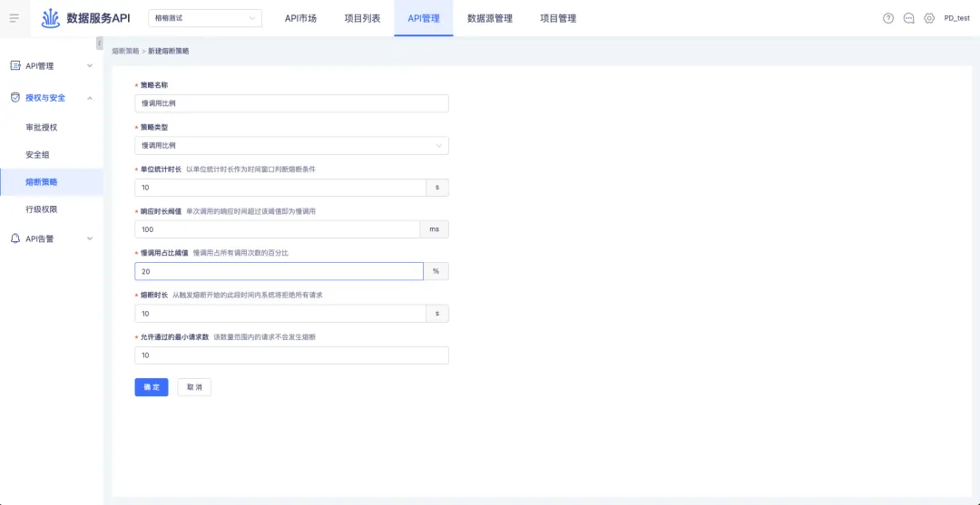The height and width of the screenshot is (505, 980).
Task: Collapse the sidebar with the arrow handle
Action: (x=100, y=44)
